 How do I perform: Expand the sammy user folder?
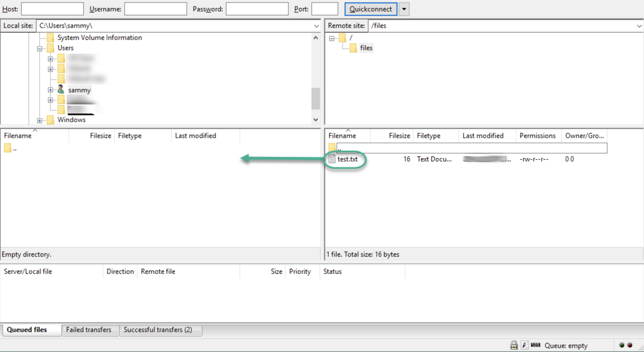click(50, 90)
